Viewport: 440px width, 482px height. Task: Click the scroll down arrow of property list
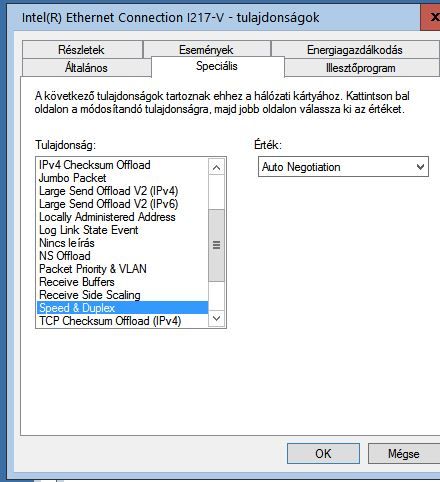[216, 319]
